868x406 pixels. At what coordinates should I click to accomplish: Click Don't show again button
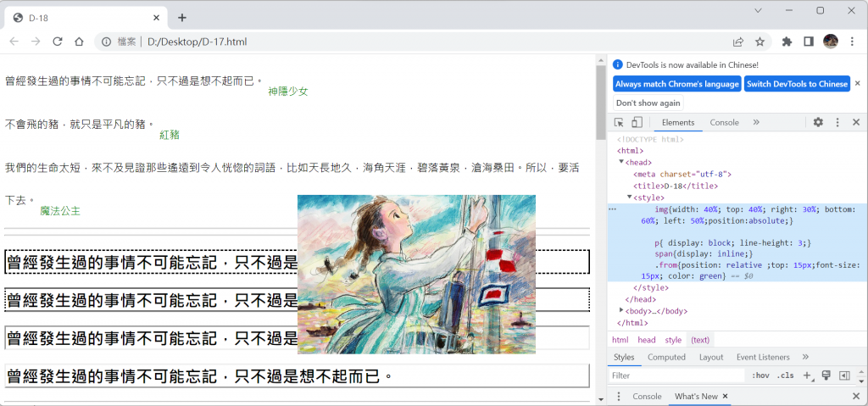(648, 103)
